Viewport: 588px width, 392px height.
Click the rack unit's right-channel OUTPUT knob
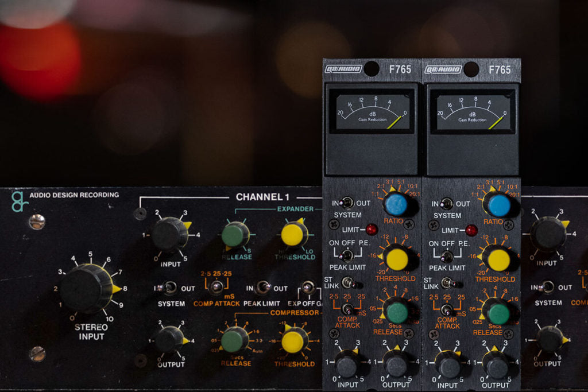click(x=551, y=339)
